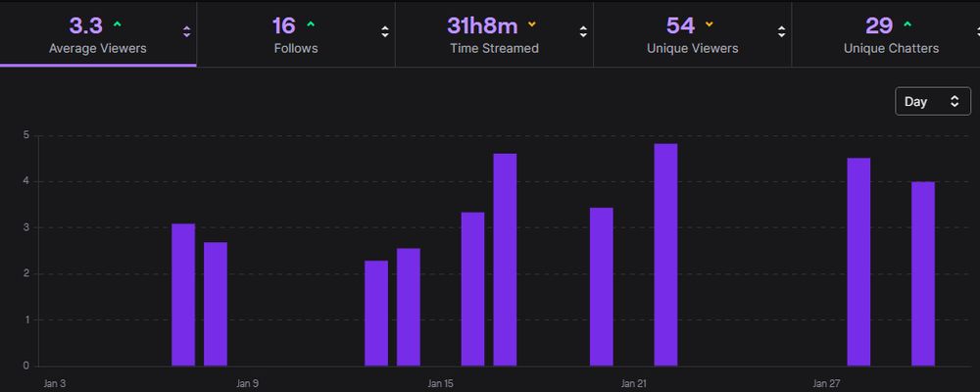This screenshot has width=980, height=392.
Task: Click the bar about 3.4 before Jan 21
Action: pyautogui.click(x=602, y=287)
